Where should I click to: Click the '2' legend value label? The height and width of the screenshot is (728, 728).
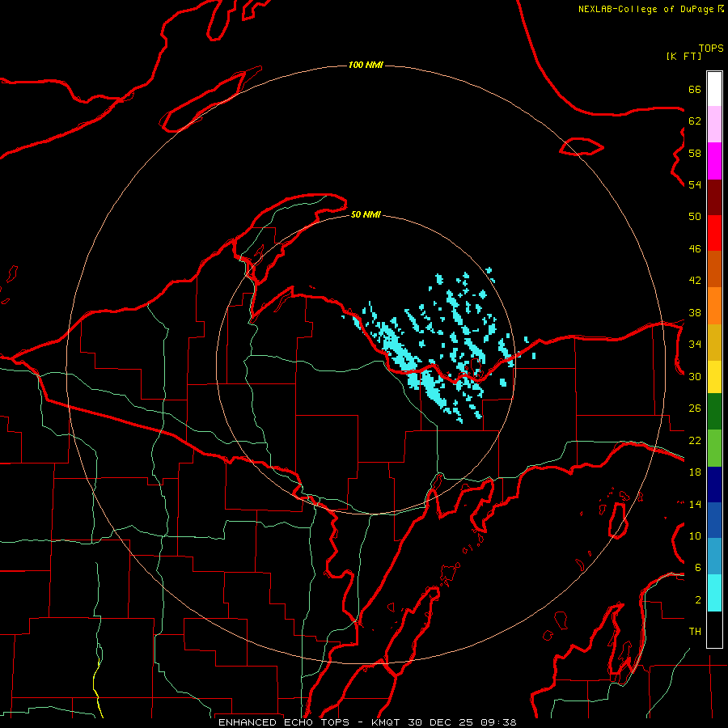click(x=698, y=600)
